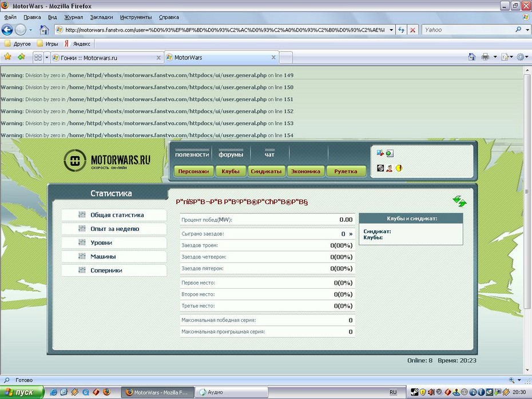Viewport: 532px width, 399px height.
Task: Click the volume speaker tray icon
Action: pyautogui.click(x=431, y=392)
